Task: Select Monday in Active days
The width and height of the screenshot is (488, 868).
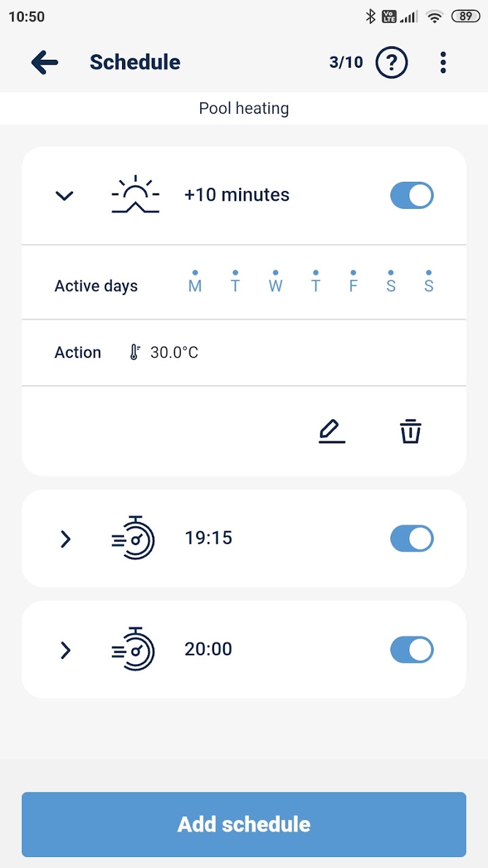Action: point(195,284)
